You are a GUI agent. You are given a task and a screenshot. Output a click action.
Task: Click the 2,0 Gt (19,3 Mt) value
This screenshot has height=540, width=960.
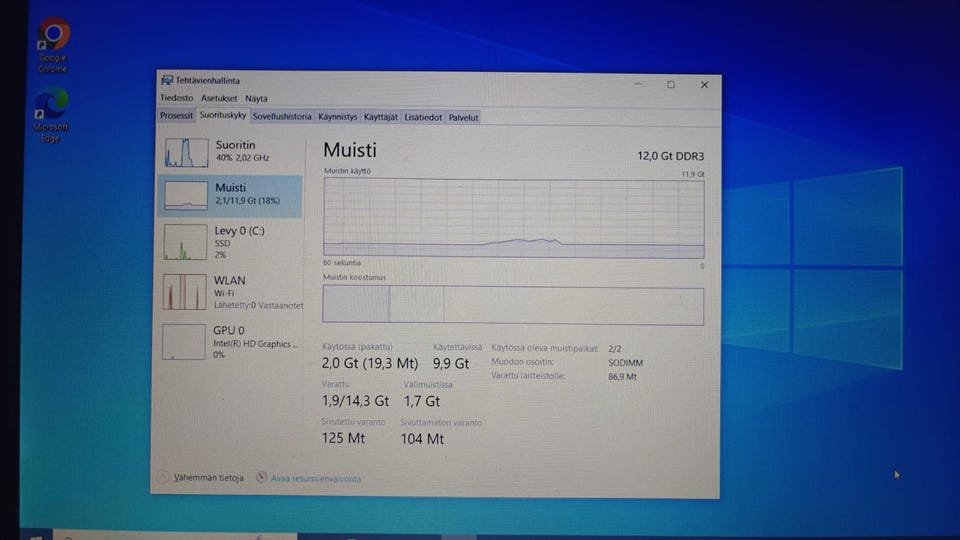(370, 363)
